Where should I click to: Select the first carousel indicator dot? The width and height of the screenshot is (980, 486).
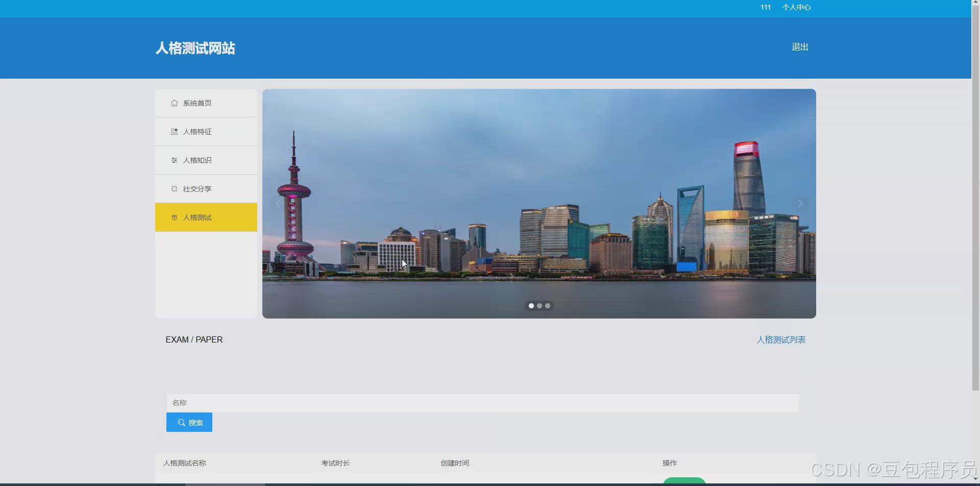point(531,305)
